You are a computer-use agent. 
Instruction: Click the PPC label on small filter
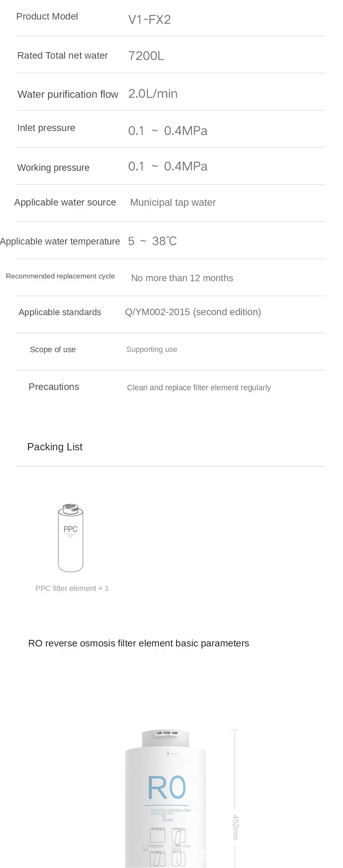click(70, 529)
